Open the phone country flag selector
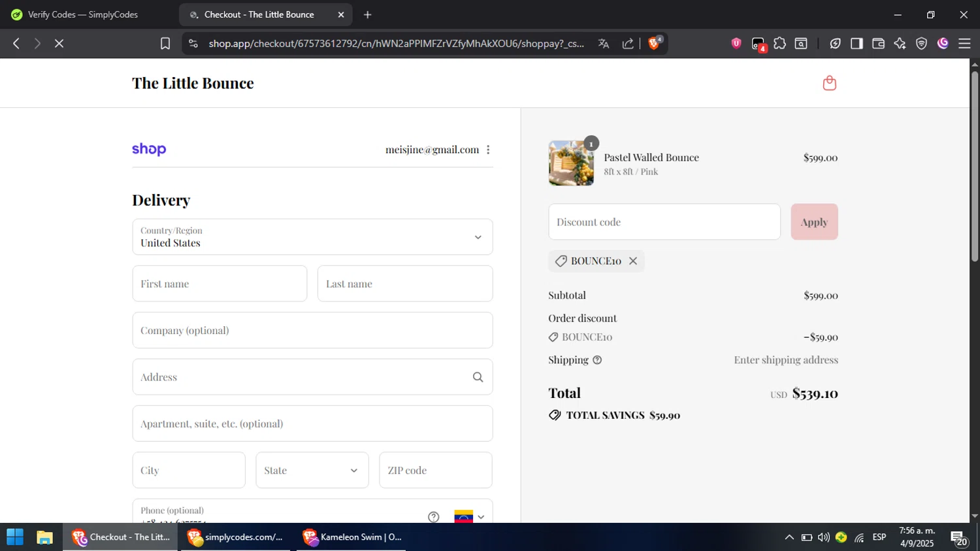The width and height of the screenshot is (980, 551). pyautogui.click(x=470, y=516)
